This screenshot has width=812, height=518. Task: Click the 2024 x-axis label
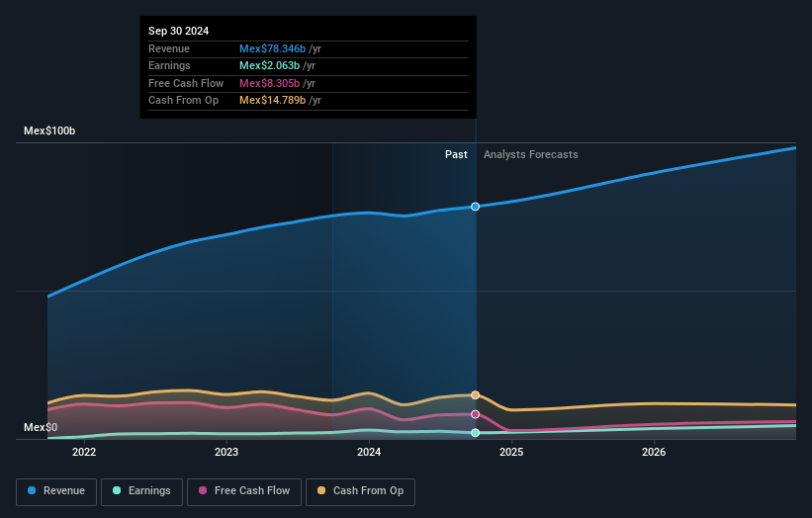click(x=369, y=452)
